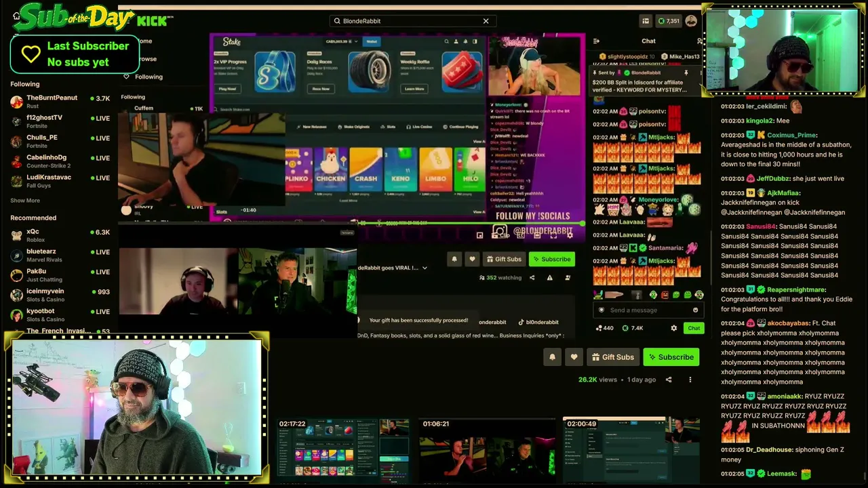Click the upper Gift Subs button
The height and width of the screenshot is (488, 868).
[x=504, y=259]
